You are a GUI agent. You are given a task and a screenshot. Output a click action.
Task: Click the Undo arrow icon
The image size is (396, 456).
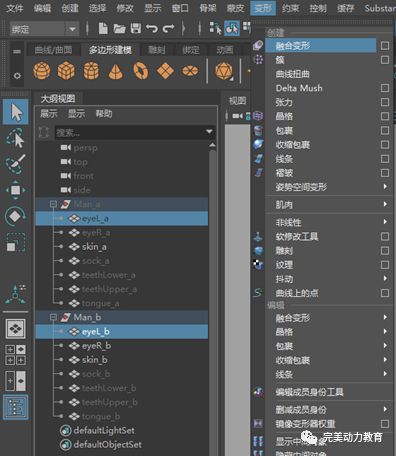click(x=151, y=28)
